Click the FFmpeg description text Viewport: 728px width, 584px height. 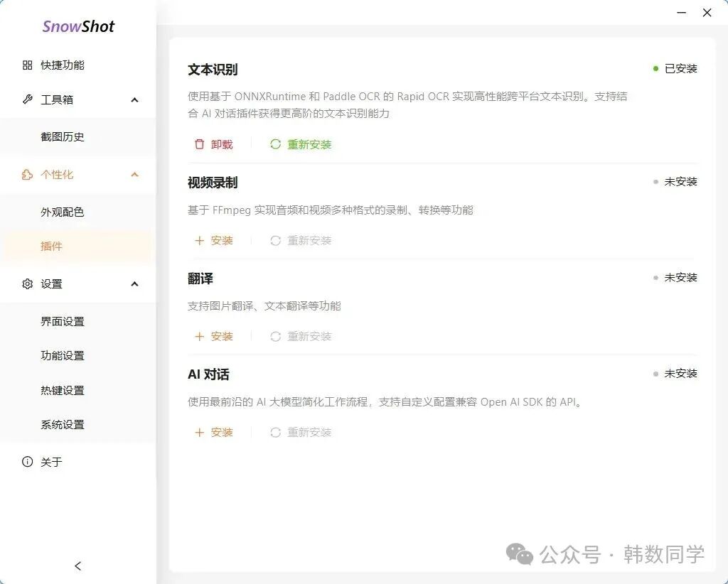(330, 210)
